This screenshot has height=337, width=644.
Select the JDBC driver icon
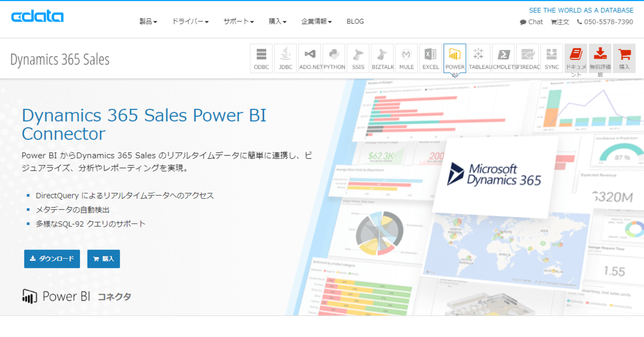click(286, 58)
